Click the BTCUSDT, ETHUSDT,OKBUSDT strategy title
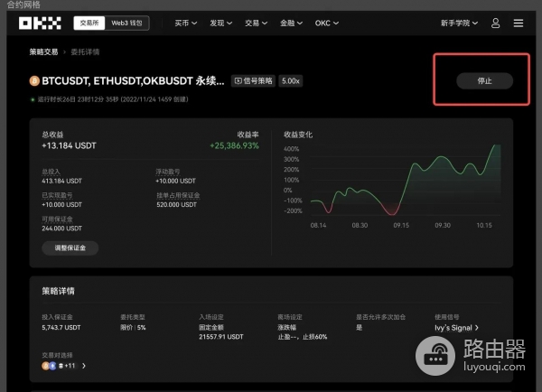 (x=133, y=81)
